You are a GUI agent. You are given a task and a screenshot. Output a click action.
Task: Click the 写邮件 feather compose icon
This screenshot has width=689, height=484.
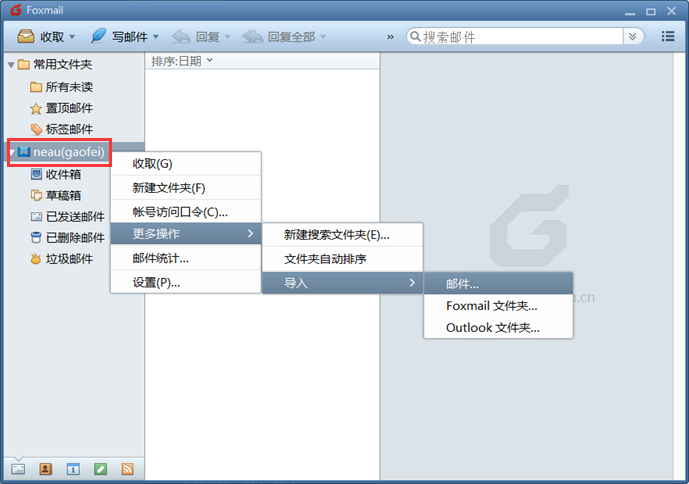coord(98,36)
